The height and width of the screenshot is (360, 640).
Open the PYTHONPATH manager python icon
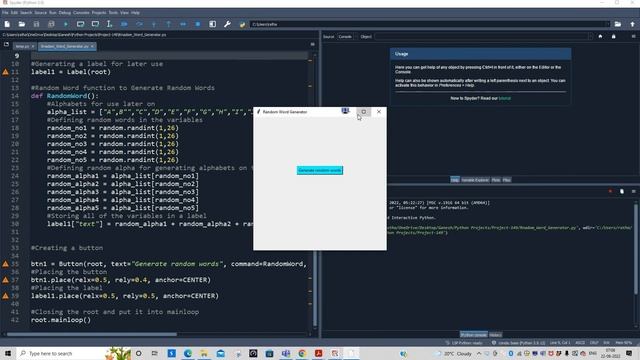pos(242,24)
